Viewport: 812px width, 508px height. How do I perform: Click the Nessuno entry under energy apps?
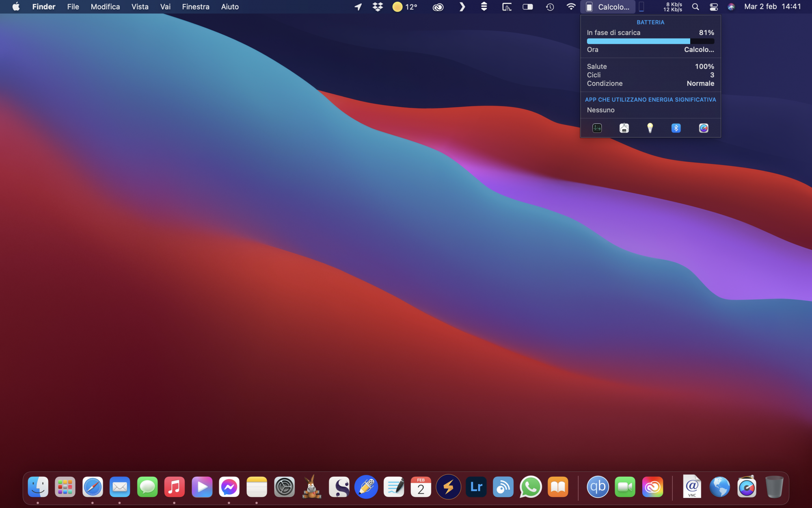pos(600,110)
